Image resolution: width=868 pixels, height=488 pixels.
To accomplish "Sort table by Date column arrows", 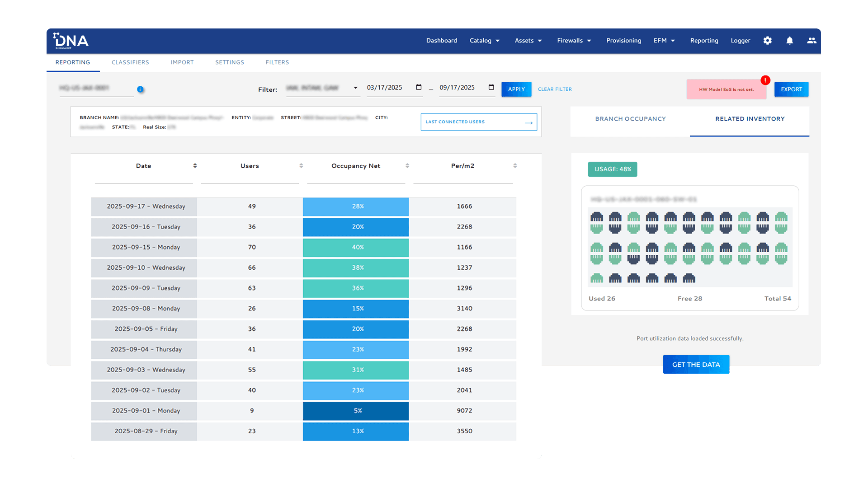I will coord(195,166).
